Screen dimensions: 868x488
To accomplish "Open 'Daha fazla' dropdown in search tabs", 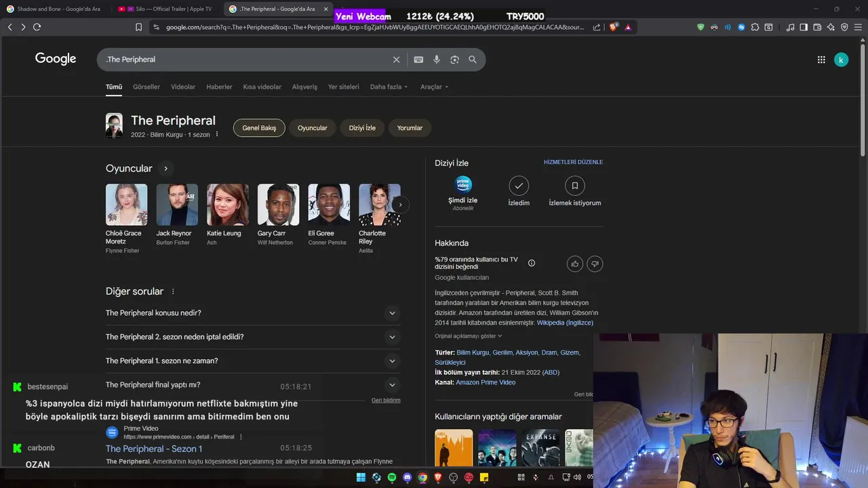I will point(389,87).
